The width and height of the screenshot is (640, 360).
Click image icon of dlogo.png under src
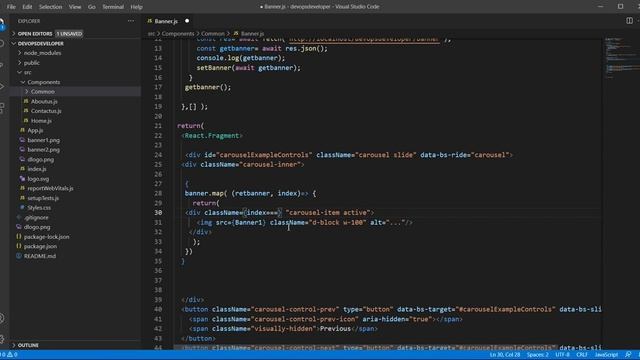pos(22,159)
